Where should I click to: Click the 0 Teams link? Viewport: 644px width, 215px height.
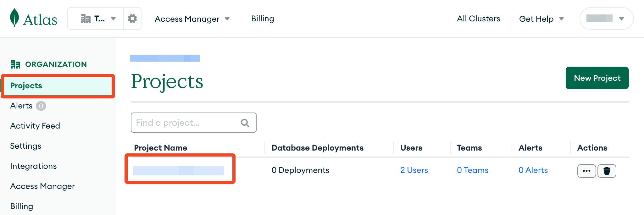(473, 170)
